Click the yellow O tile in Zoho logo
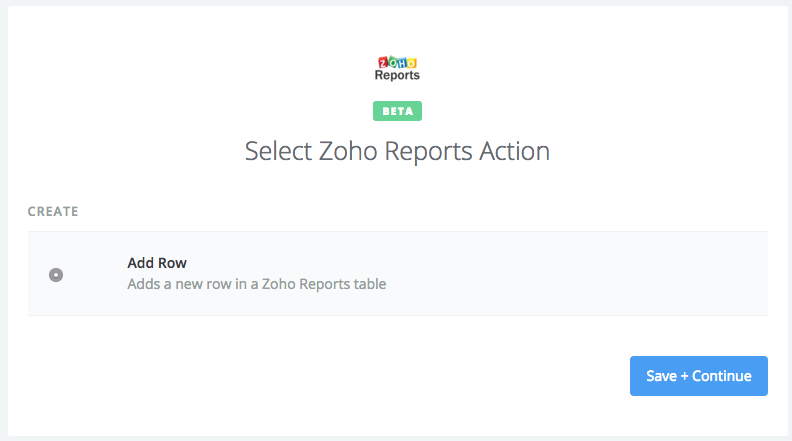 tap(412, 62)
